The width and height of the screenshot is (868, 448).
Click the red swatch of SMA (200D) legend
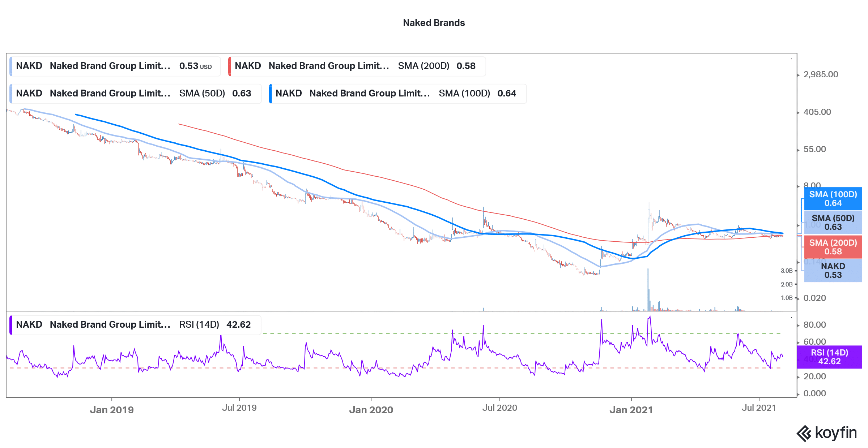coord(230,66)
